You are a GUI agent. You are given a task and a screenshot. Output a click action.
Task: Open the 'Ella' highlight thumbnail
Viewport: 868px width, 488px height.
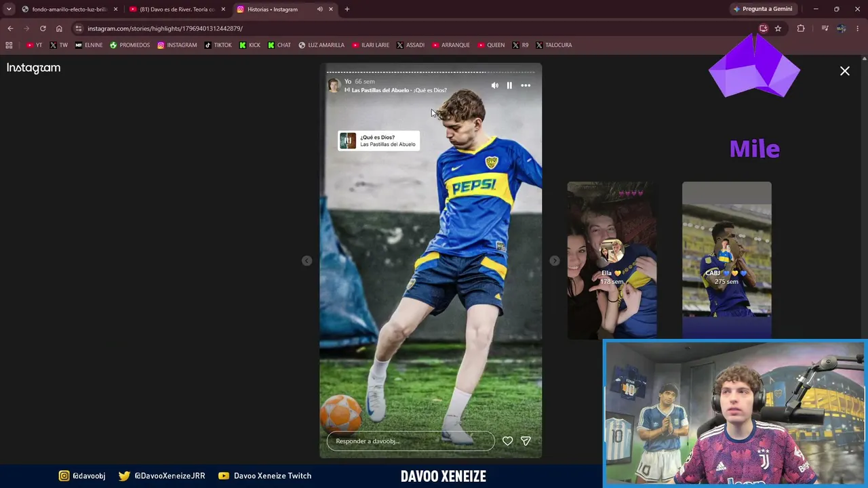coord(612,260)
